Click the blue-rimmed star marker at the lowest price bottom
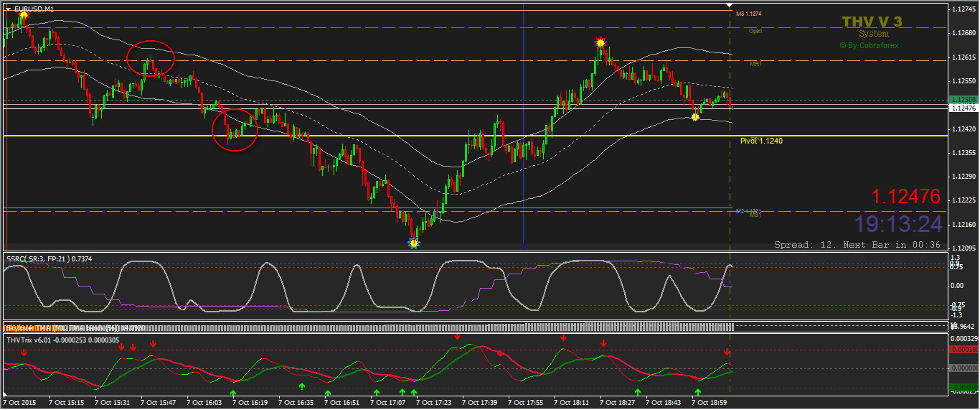The height and width of the screenshot is (410, 980). (x=413, y=244)
